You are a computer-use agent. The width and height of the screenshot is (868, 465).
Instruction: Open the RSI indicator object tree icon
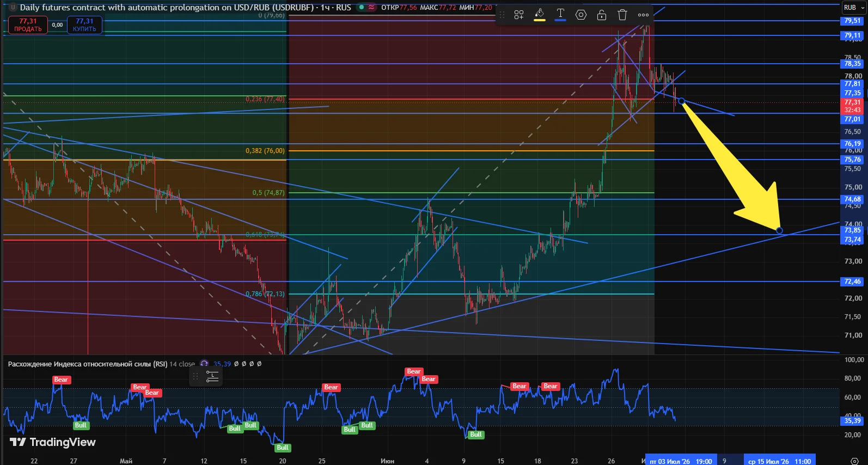point(212,376)
